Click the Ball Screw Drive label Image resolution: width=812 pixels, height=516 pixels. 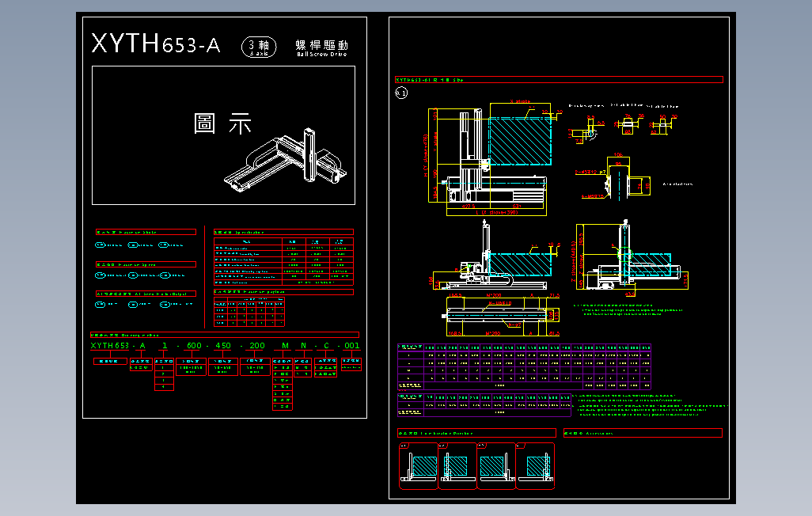tap(321, 54)
